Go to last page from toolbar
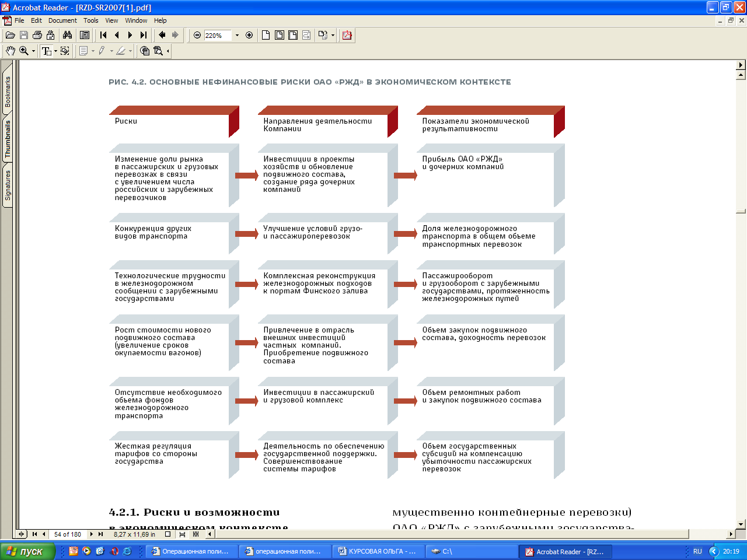The image size is (747, 560). [144, 35]
